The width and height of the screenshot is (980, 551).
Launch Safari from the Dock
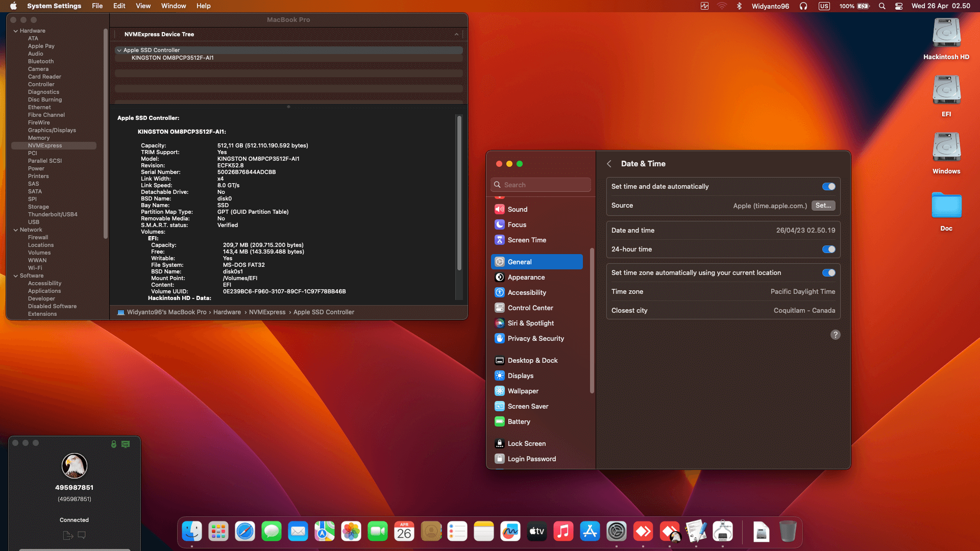point(245,532)
